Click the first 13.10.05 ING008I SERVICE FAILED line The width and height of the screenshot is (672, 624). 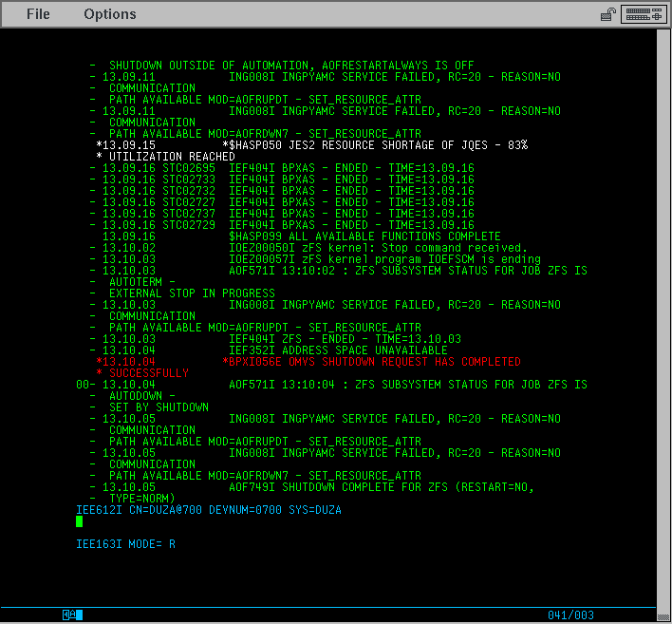[326, 419]
